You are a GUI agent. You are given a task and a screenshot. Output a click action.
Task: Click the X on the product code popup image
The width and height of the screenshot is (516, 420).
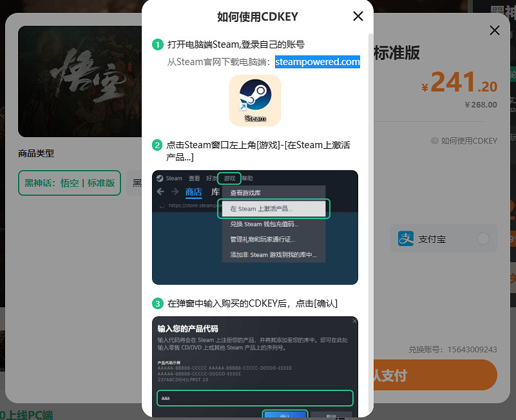(354, 320)
